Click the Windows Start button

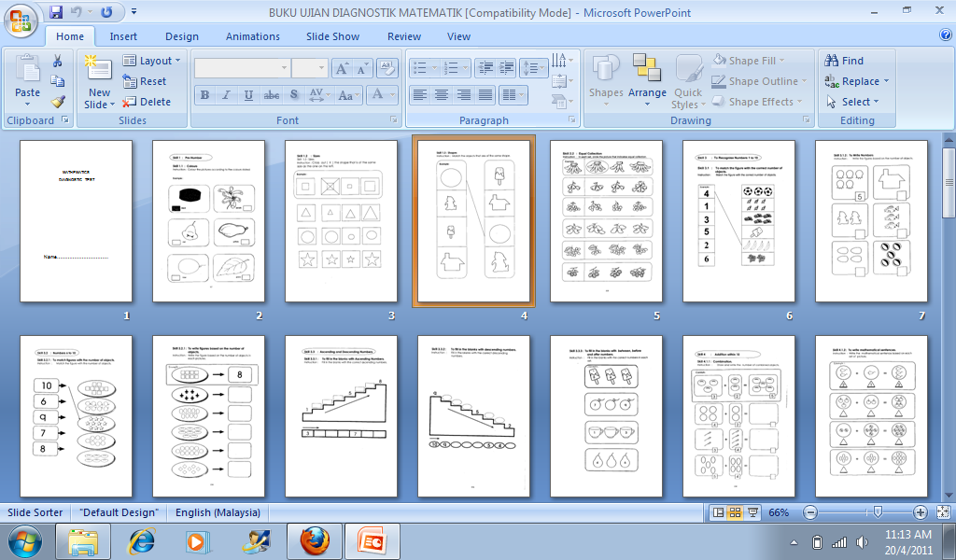pyautogui.click(x=24, y=541)
